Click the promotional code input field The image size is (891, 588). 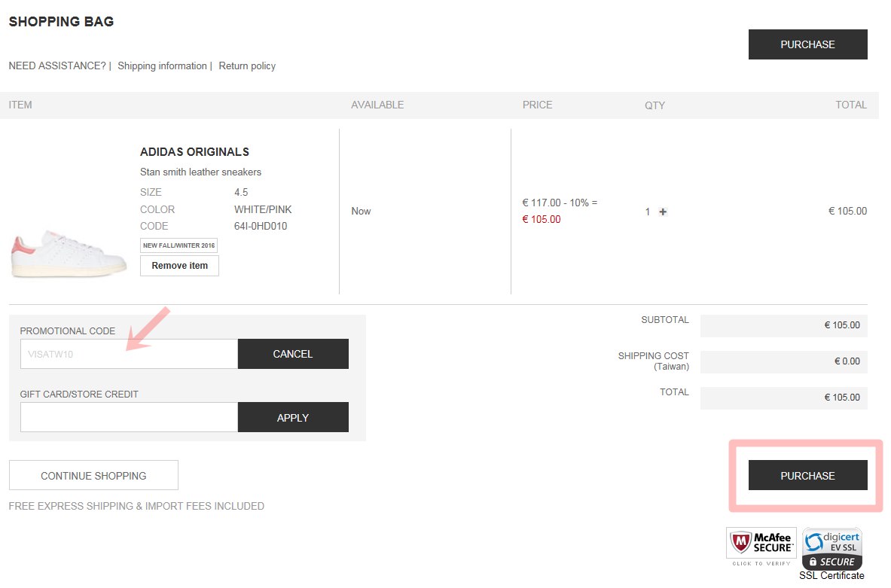pos(129,354)
